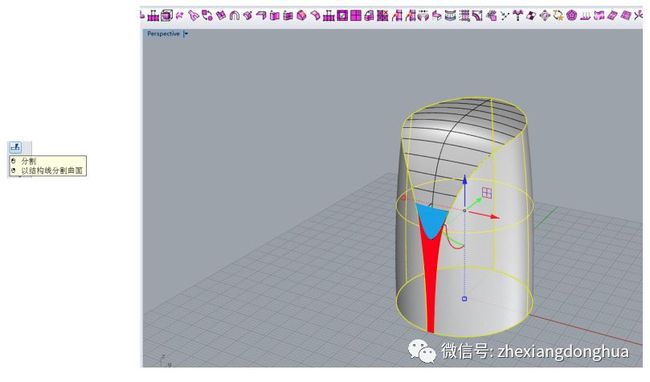
Task: Click the gumball center point
Action: (464, 210)
